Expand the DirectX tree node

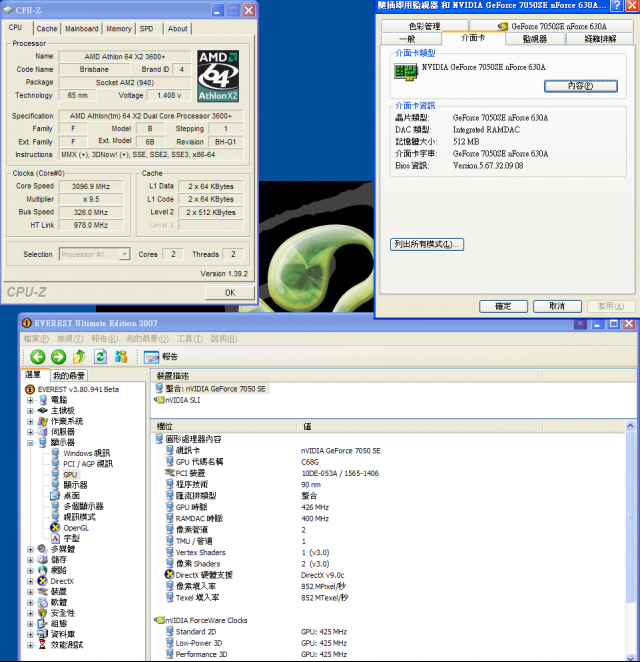(30, 581)
